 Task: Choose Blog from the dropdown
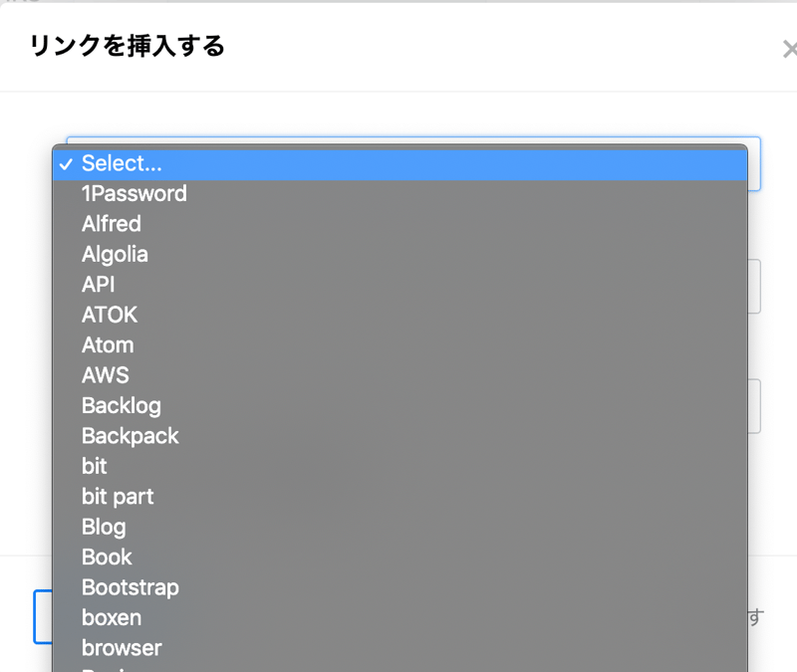104,527
